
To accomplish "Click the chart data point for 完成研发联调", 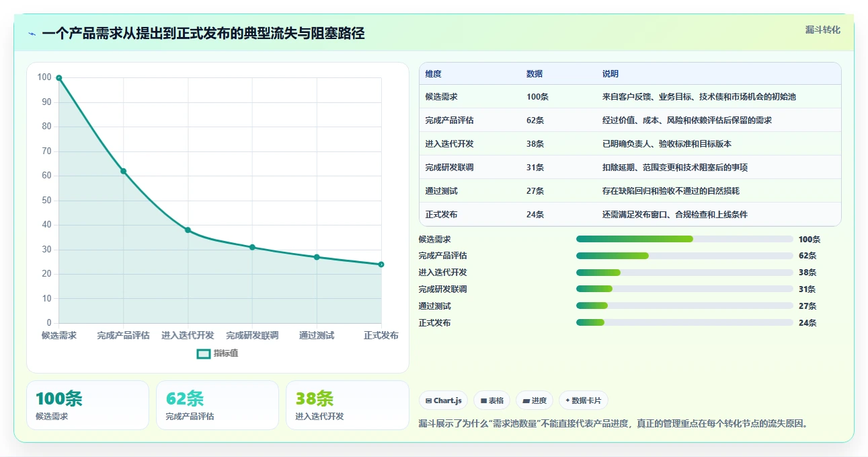I will (x=252, y=247).
